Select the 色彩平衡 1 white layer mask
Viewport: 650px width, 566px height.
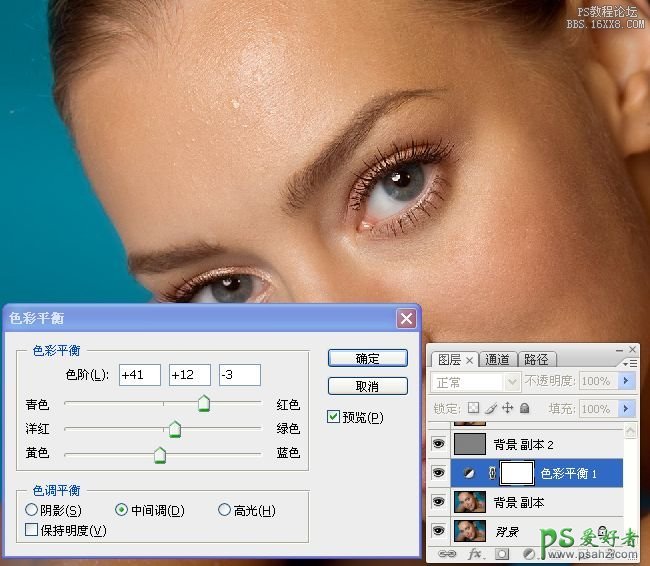coord(517,473)
